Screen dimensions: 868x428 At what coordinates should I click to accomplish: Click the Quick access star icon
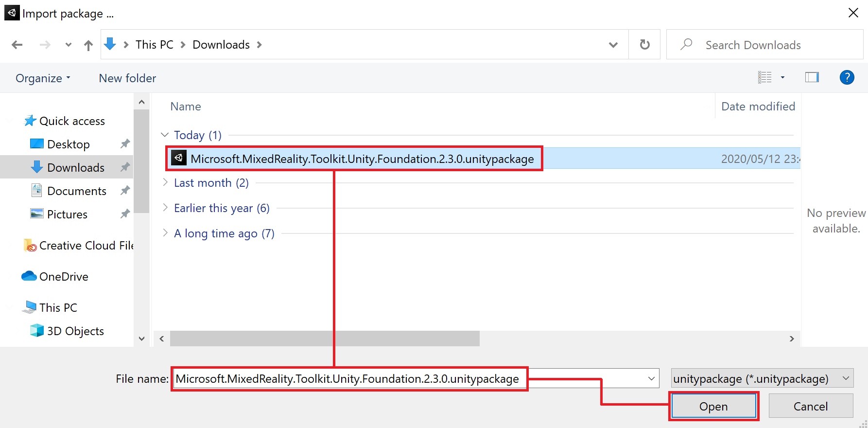(30, 121)
